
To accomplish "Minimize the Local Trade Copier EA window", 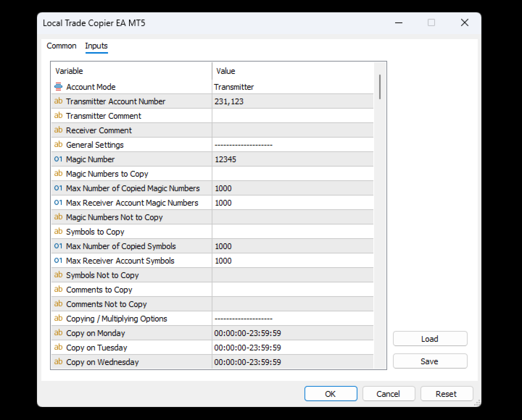I will pyautogui.click(x=399, y=22).
